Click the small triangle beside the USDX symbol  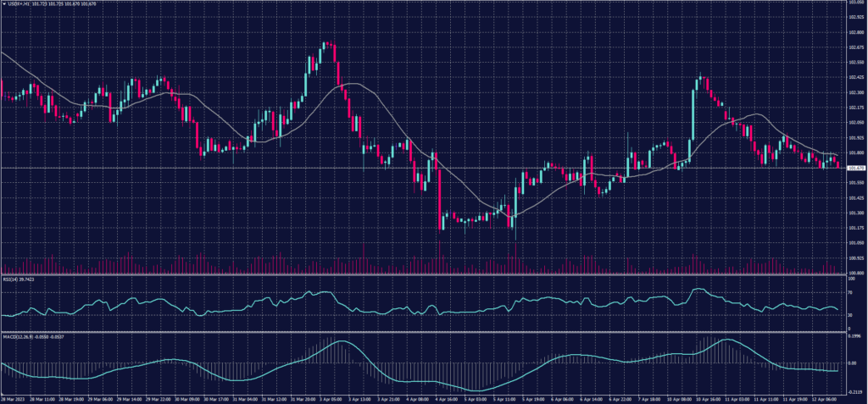(x=4, y=3)
